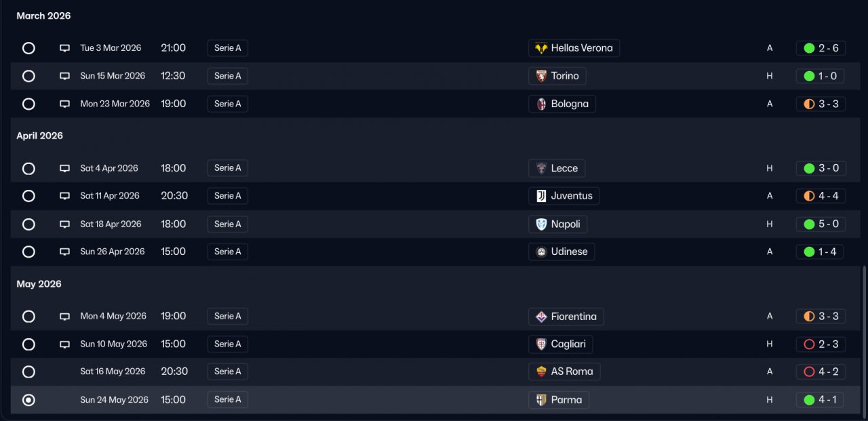This screenshot has width=868, height=421.
Task: Select the radio button for the Juventus fixture
Action: (28, 196)
